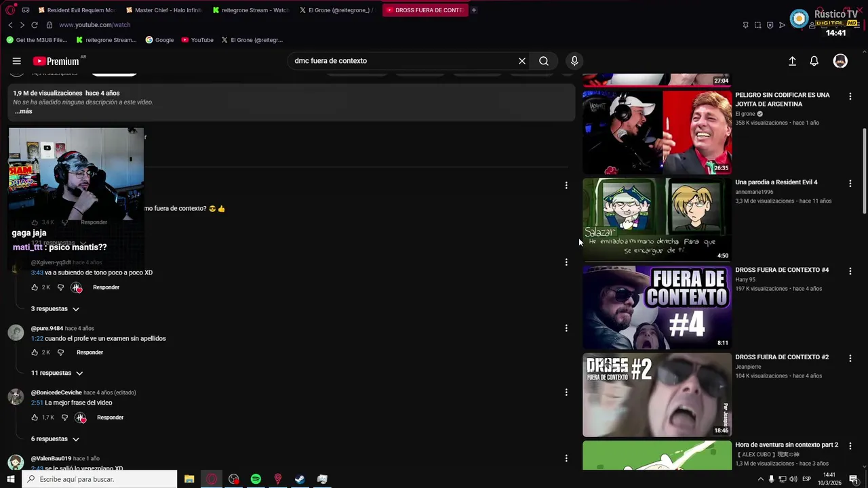
Task: Open the Windows notification center
Action: (854, 479)
